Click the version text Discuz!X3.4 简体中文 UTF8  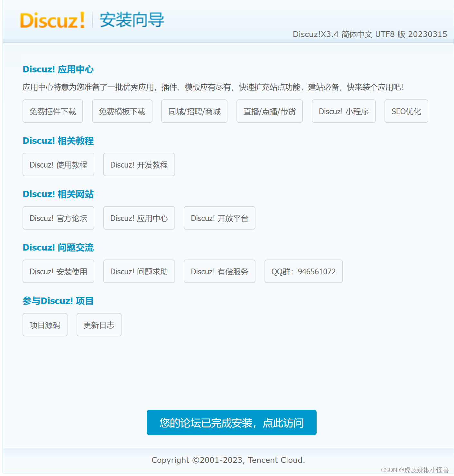(344, 34)
